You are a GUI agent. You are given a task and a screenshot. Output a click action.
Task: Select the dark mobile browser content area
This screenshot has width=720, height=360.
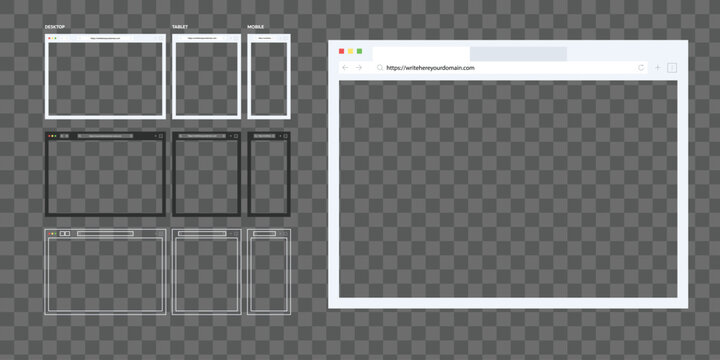[x=269, y=177]
